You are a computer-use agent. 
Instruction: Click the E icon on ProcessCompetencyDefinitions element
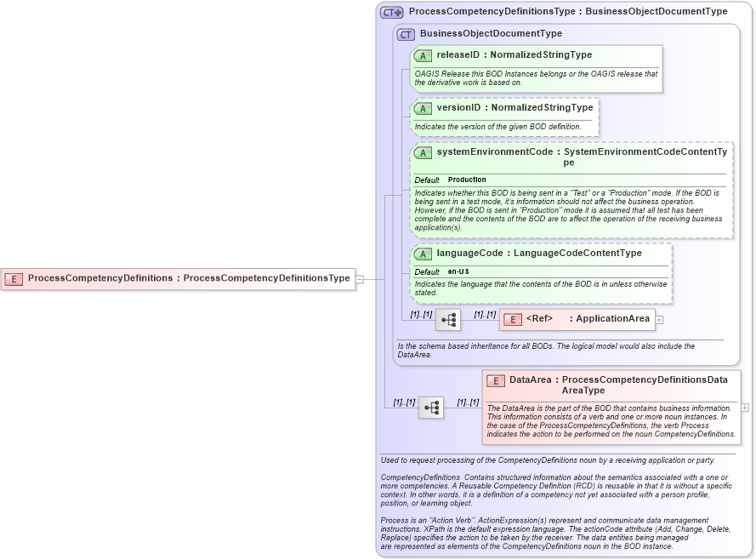14,278
